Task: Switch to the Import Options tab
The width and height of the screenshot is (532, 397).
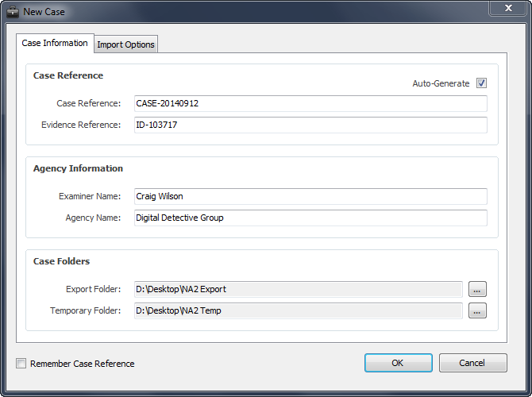Action: (x=125, y=44)
